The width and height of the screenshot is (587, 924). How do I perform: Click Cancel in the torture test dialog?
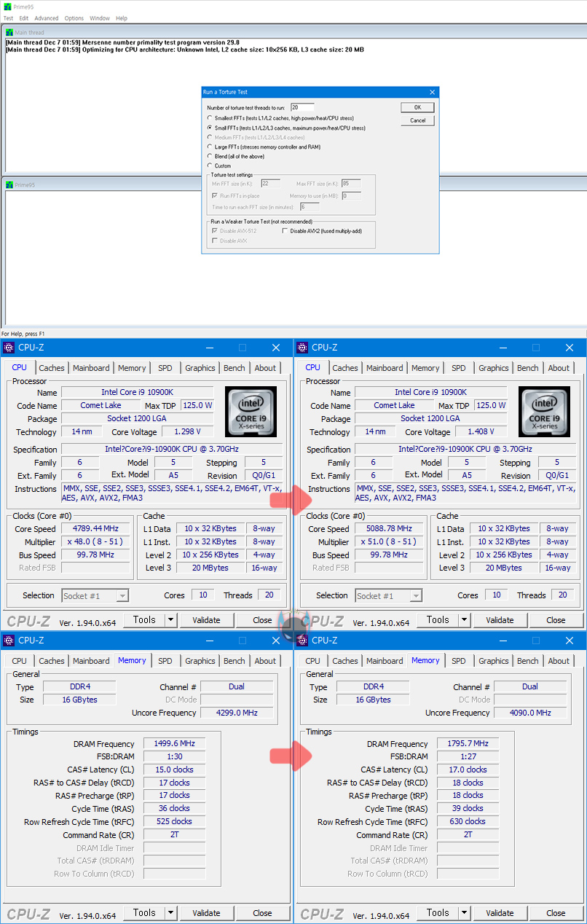[x=418, y=120]
